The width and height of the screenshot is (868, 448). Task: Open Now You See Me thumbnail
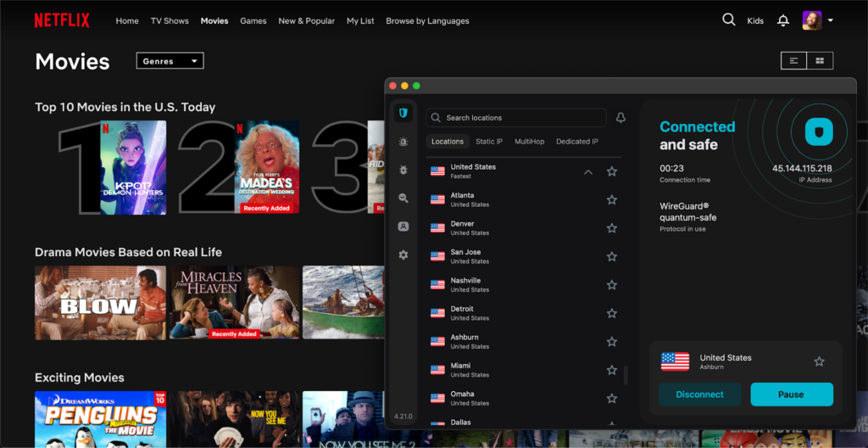(x=234, y=419)
